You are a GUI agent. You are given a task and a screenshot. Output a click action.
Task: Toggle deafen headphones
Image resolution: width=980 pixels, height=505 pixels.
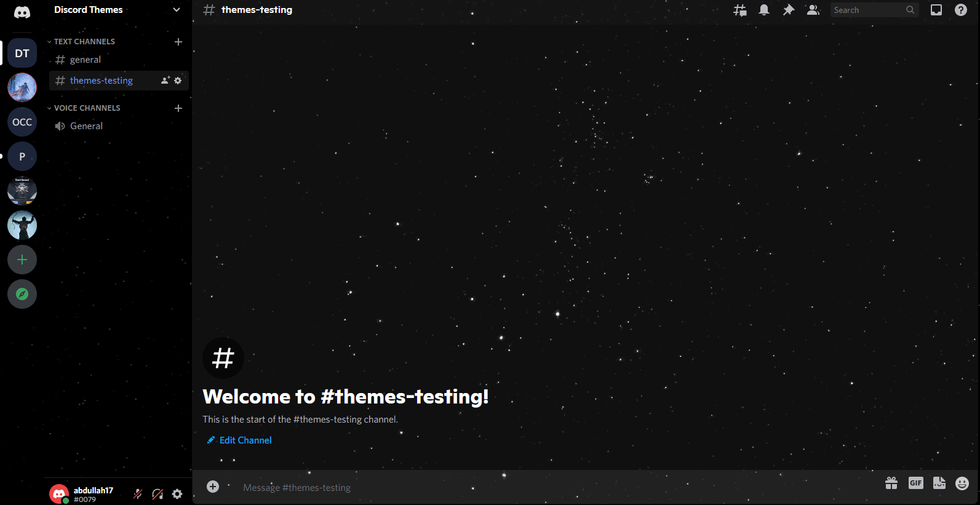click(157, 494)
